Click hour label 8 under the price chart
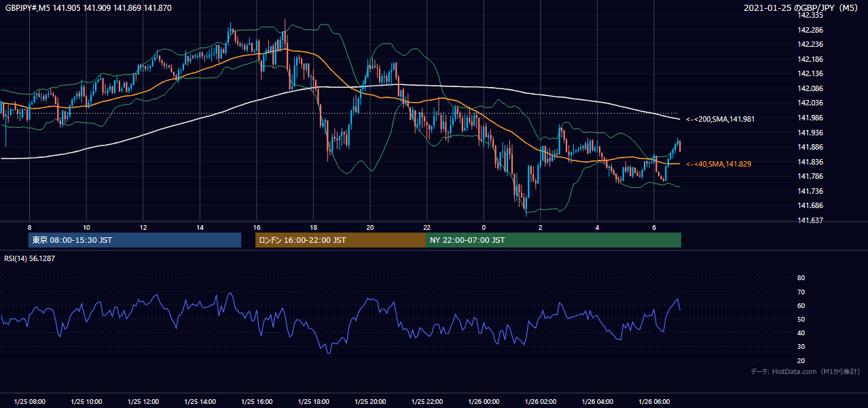 coord(29,227)
